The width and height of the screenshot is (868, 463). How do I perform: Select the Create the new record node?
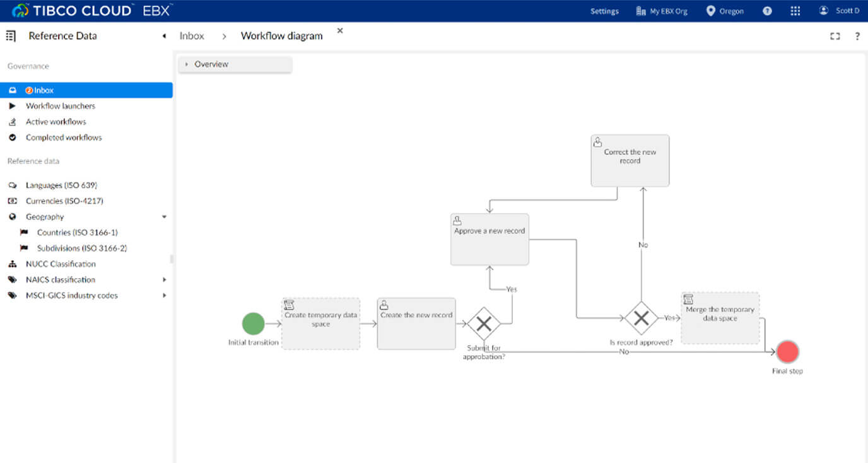(416, 324)
